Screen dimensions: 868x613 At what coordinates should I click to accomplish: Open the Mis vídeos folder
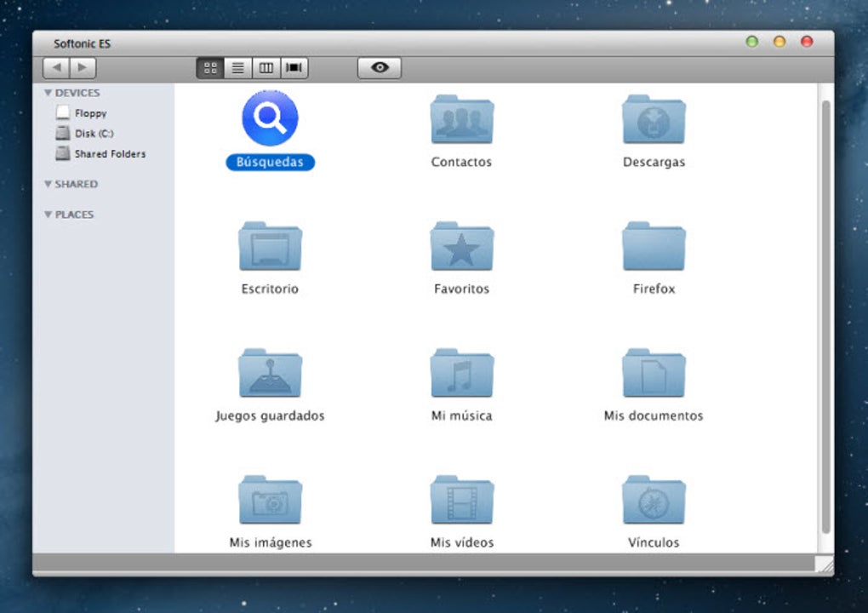[461, 501]
